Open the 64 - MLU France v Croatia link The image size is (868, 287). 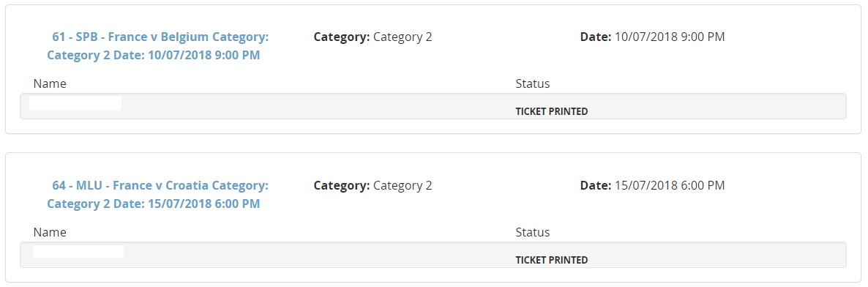tap(158, 195)
